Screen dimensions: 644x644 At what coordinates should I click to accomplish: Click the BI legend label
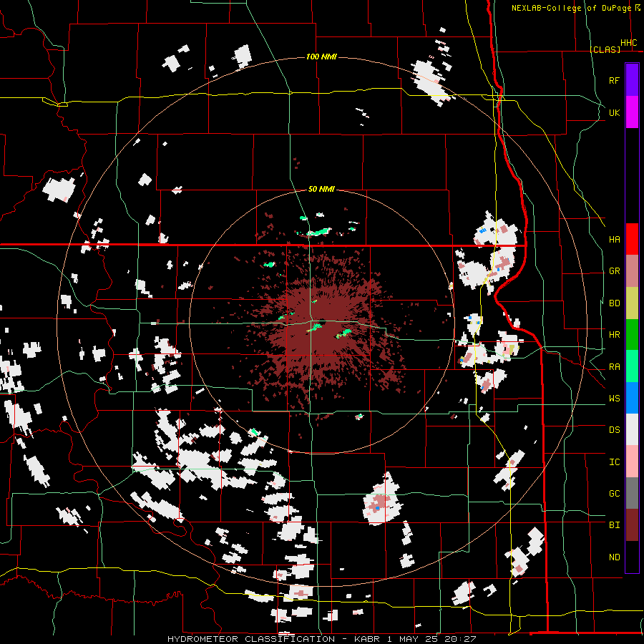pos(614,525)
